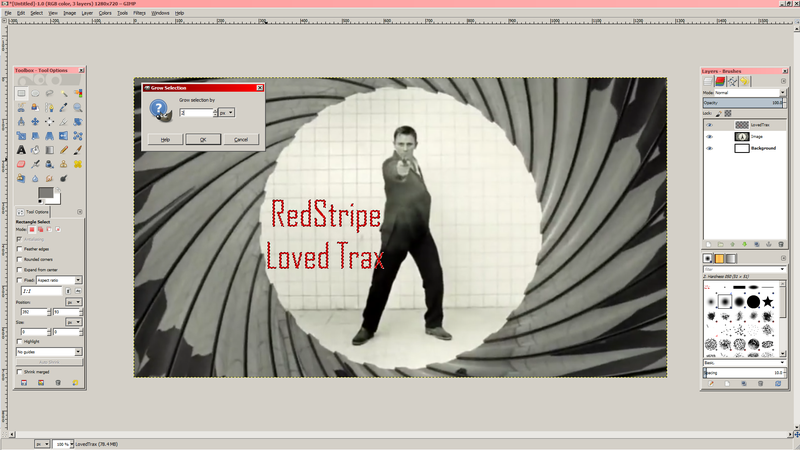
Task: Select the Move tool
Action: (x=35, y=122)
